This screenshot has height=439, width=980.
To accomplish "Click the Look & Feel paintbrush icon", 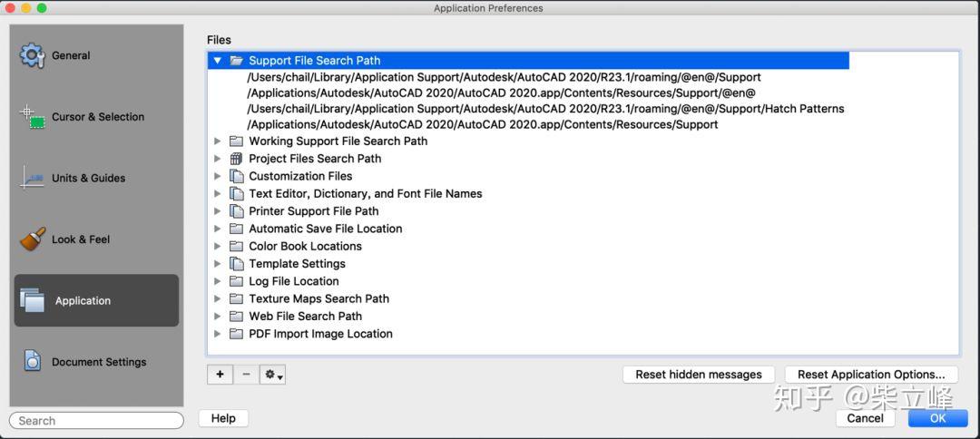I will [32, 239].
